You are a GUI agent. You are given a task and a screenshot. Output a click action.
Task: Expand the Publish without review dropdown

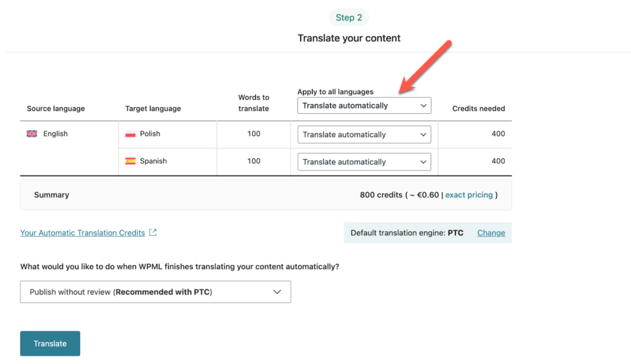pyautogui.click(x=155, y=292)
